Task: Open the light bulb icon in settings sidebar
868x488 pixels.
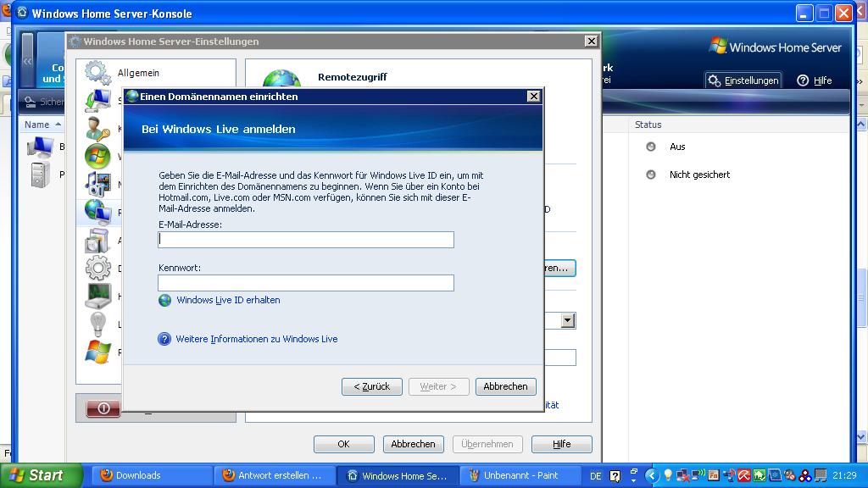Action: click(98, 324)
